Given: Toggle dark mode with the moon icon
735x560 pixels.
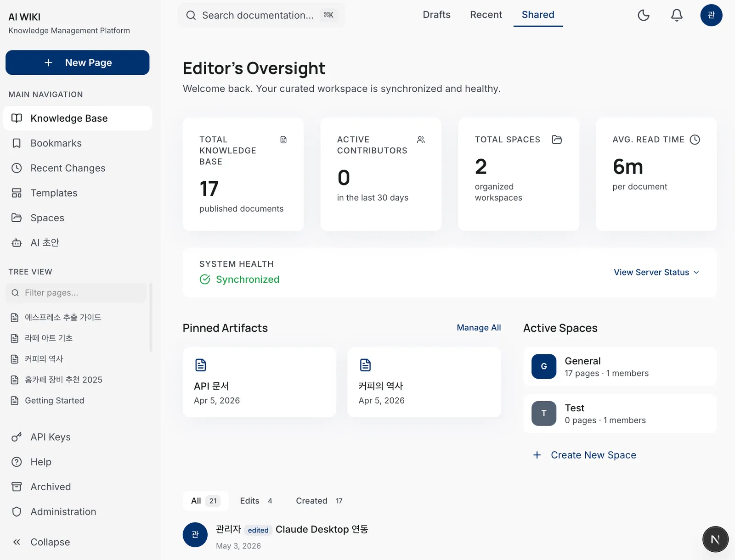Looking at the screenshot, I should 644,15.
